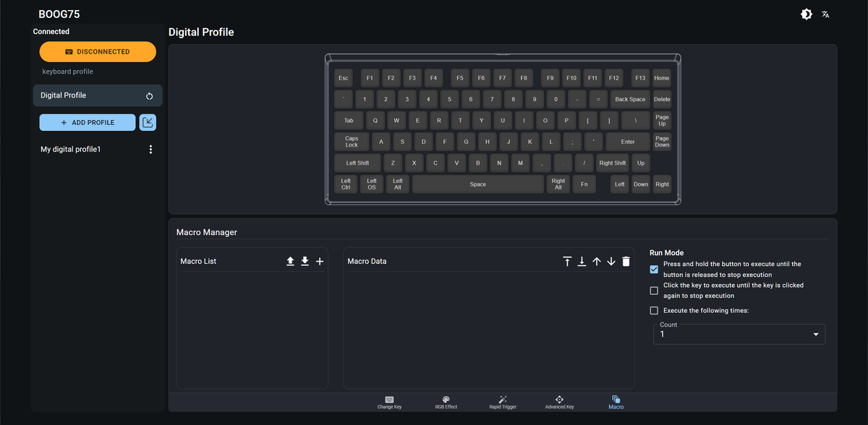This screenshot has width=868, height=425.
Task: Click the download icon in Macro List
Action: pyautogui.click(x=305, y=261)
